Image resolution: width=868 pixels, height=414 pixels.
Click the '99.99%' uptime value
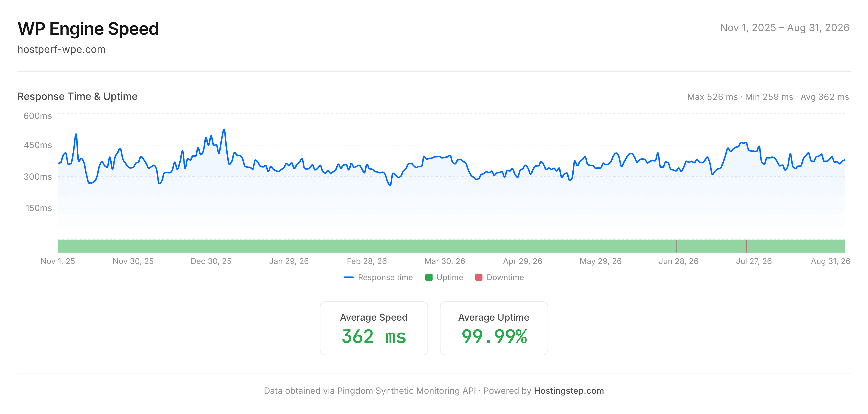point(494,337)
